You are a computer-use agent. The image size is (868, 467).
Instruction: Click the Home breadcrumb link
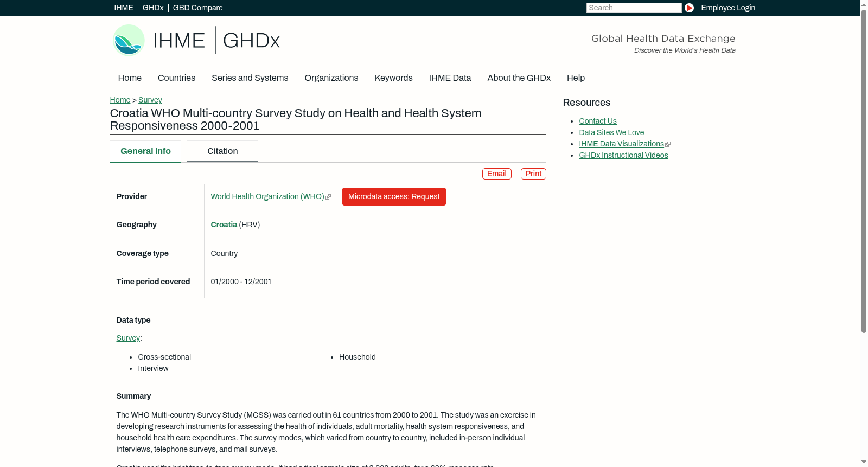point(120,100)
